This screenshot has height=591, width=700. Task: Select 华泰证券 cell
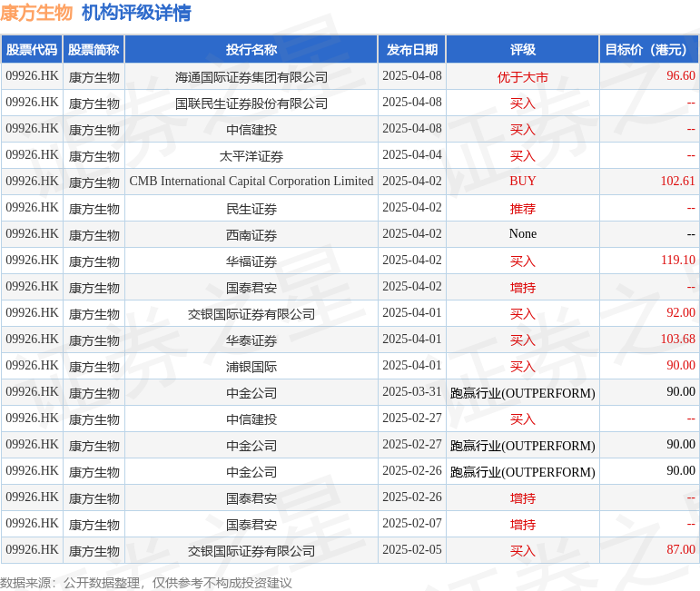pos(251,340)
